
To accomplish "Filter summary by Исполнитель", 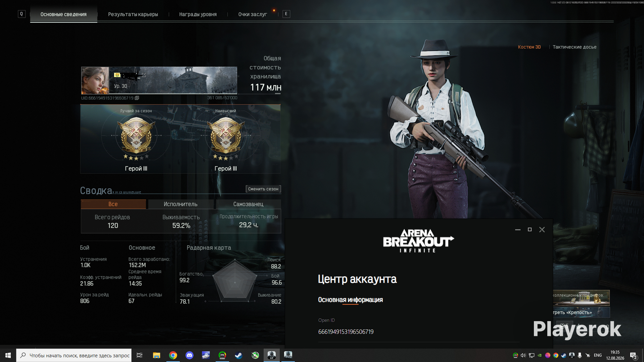I will coord(180,204).
